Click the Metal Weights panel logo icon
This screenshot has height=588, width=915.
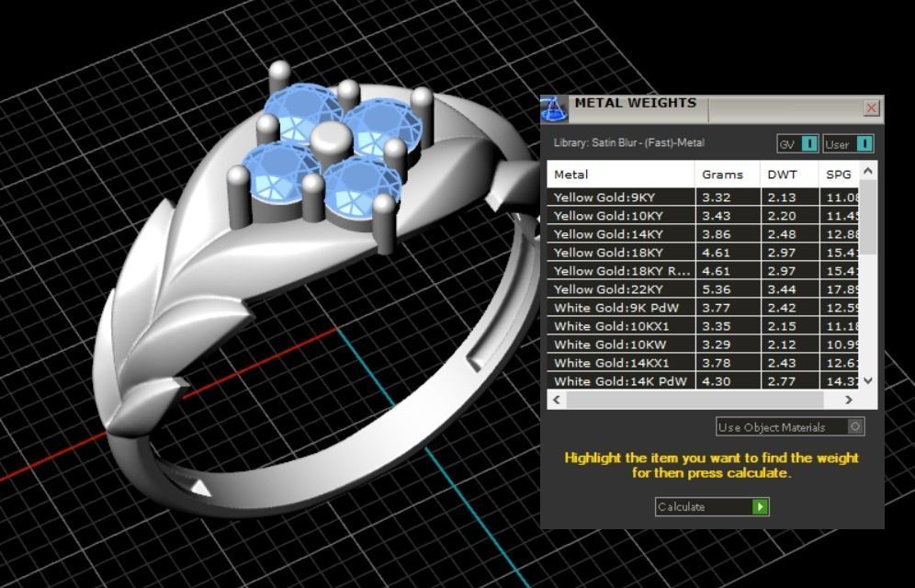pyautogui.click(x=553, y=109)
